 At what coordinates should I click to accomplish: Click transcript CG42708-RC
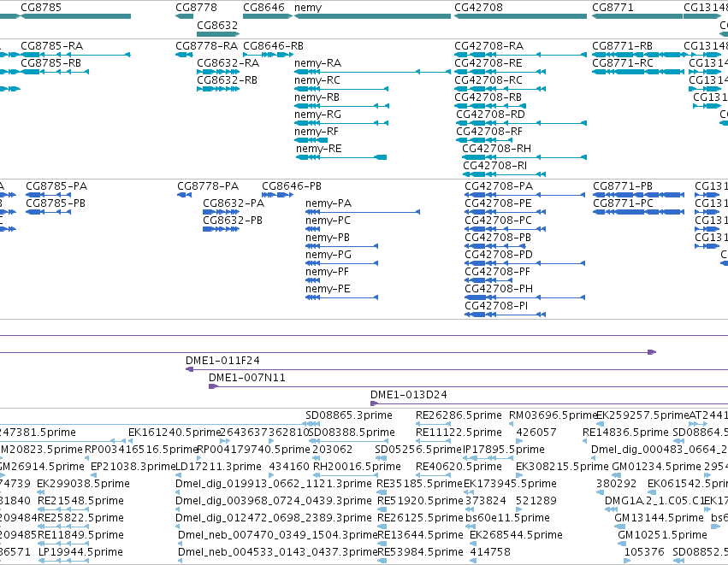click(500, 89)
